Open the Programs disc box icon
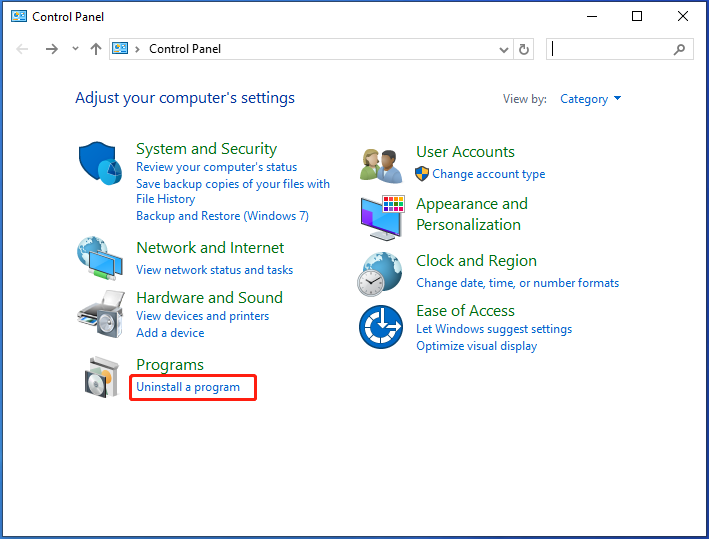 [x=102, y=378]
